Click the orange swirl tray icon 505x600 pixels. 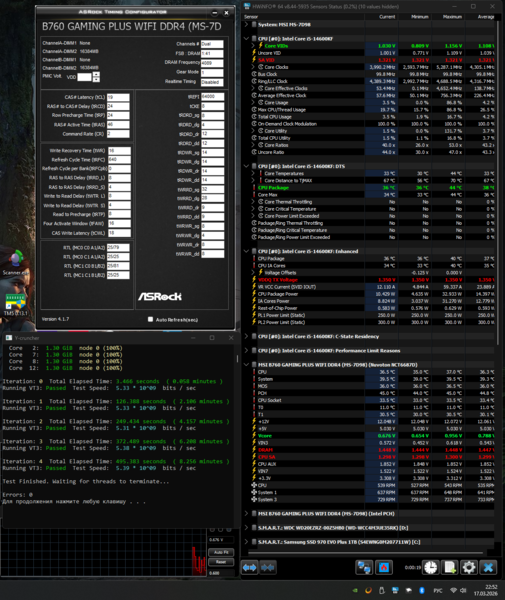point(368,590)
